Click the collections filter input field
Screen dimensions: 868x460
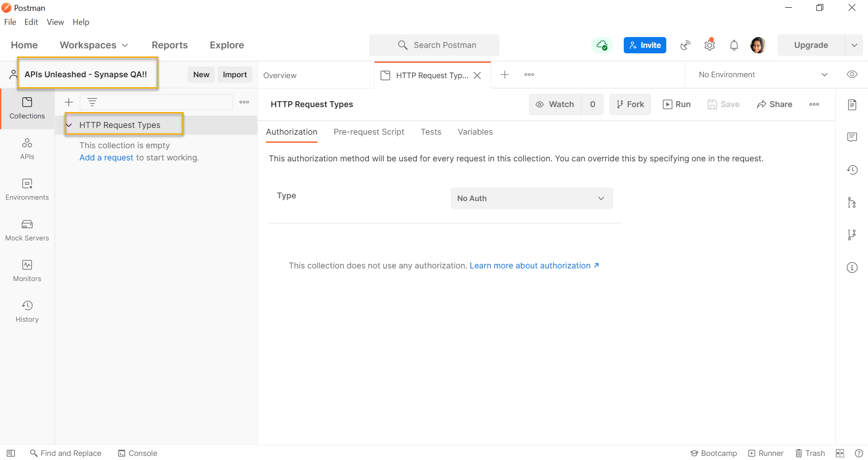tap(157, 102)
